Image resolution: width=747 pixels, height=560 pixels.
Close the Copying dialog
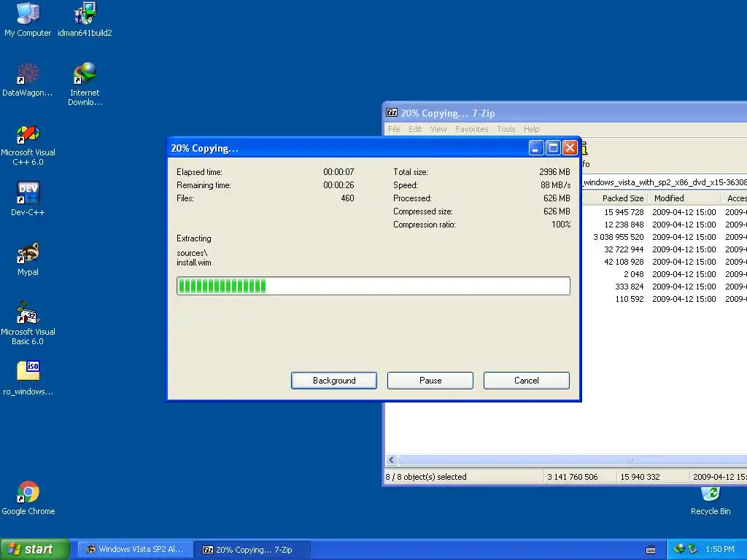pyautogui.click(x=570, y=148)
